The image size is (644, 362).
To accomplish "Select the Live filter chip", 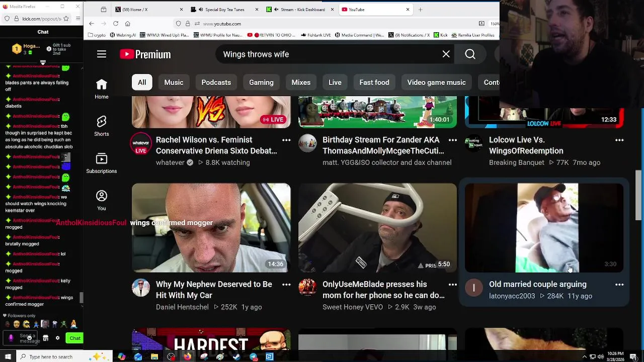I will point(335,82).
